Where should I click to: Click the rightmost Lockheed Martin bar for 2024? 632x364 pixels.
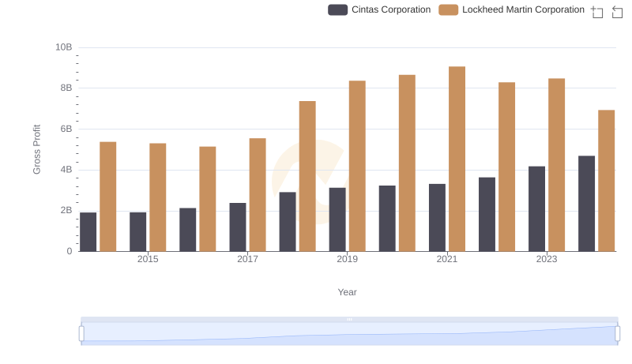tap(607, 181)
